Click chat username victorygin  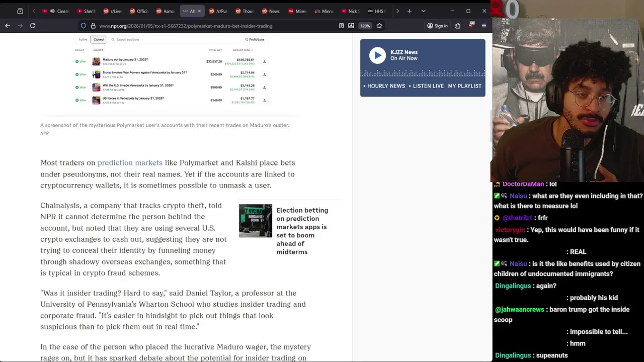tap(510, 230)
